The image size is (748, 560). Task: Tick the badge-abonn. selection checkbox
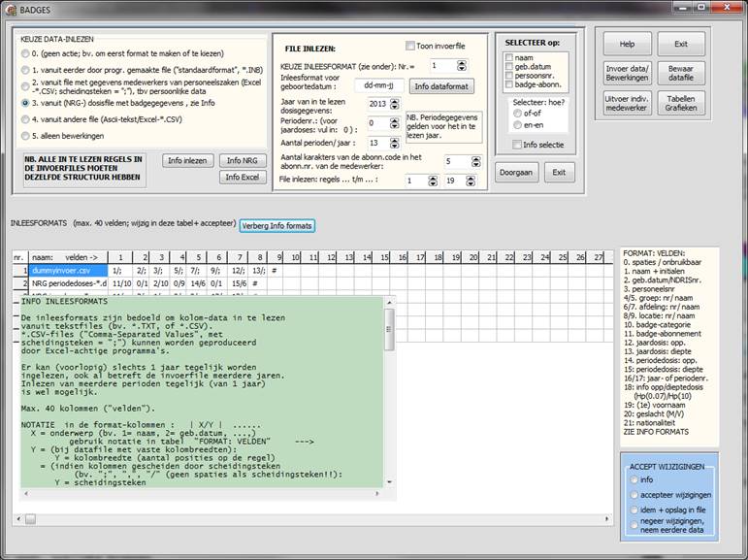click(509, 84)
